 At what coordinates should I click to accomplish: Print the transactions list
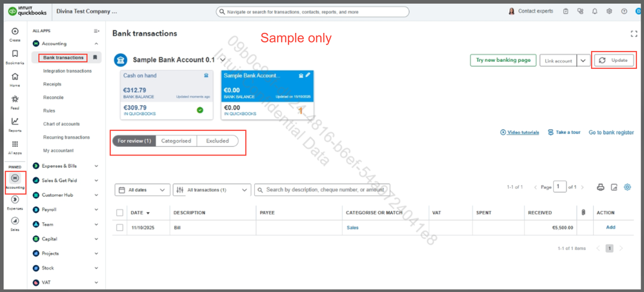pyautogui.click(x=601, y=188)
